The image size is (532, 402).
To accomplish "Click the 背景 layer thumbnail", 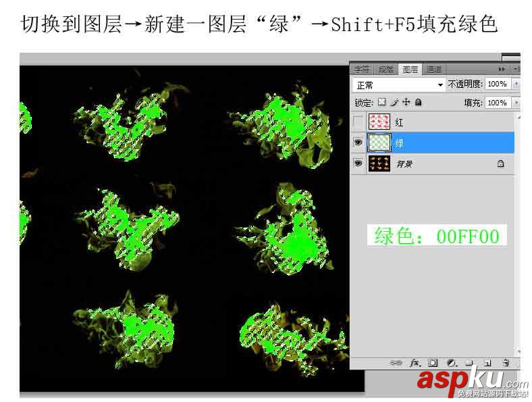I will pos(379,164).
